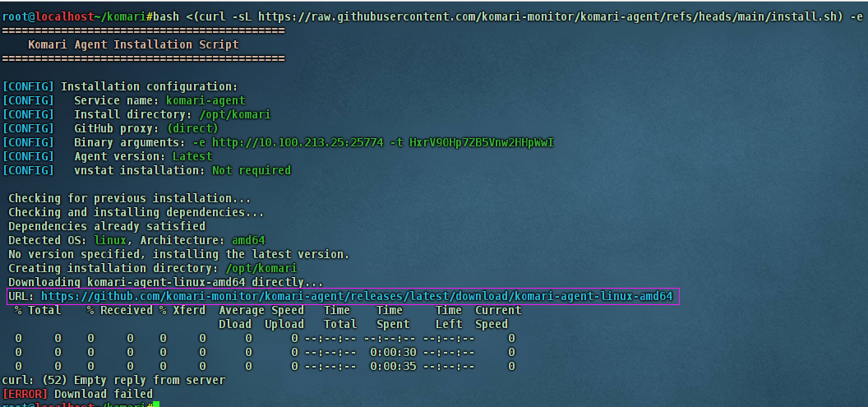Click the 'Download failed' message
868x407 pixels.
click(x=103, y=395)
